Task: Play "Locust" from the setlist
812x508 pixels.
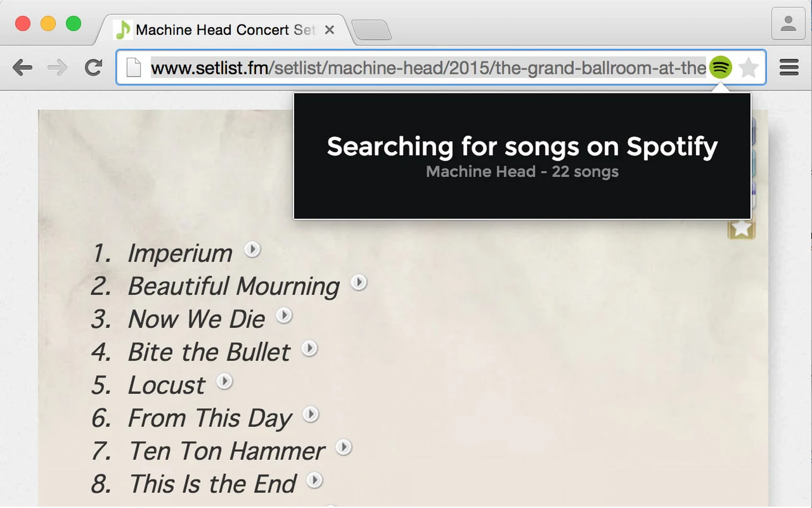Action: click(x=225, y=381)
